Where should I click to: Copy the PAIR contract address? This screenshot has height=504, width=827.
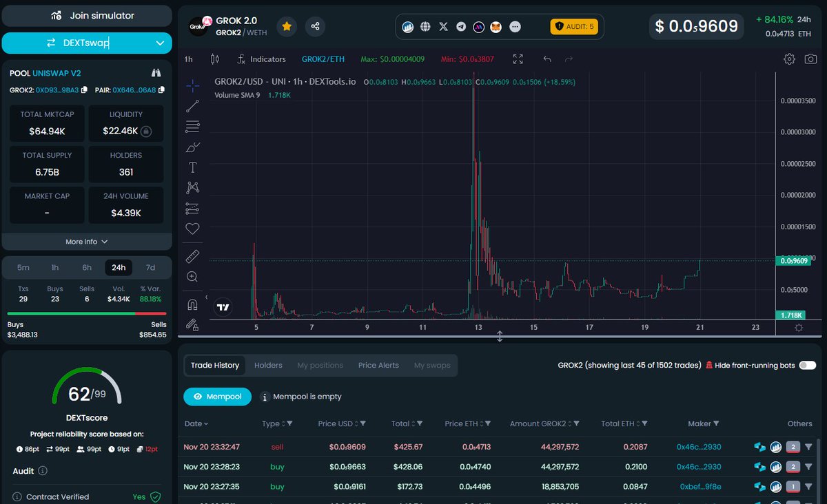point(161,90)
